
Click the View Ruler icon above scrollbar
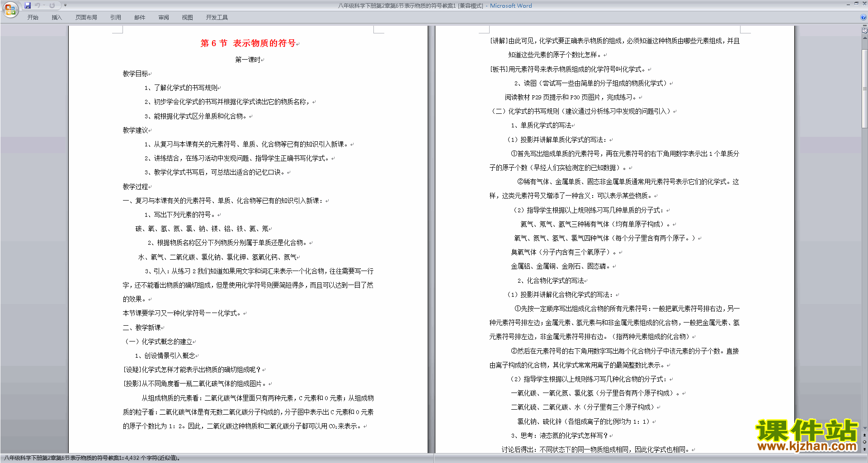pyautogui.click(x=865, y=31)
